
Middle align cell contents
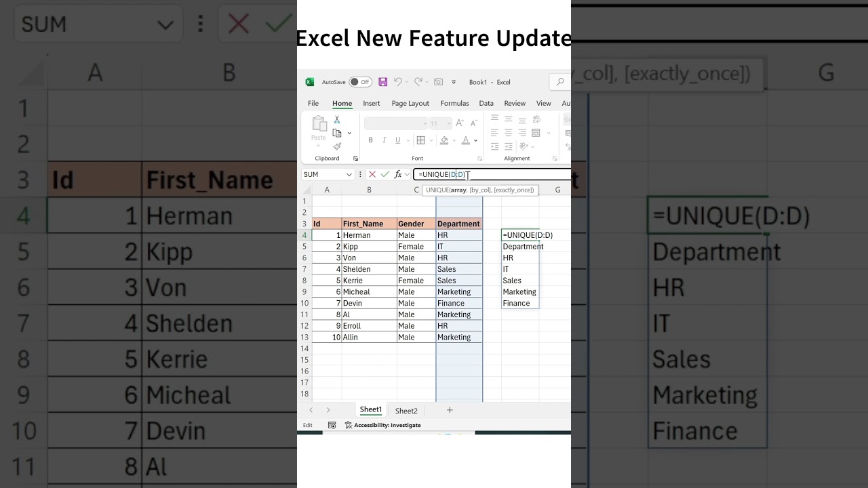509,119
